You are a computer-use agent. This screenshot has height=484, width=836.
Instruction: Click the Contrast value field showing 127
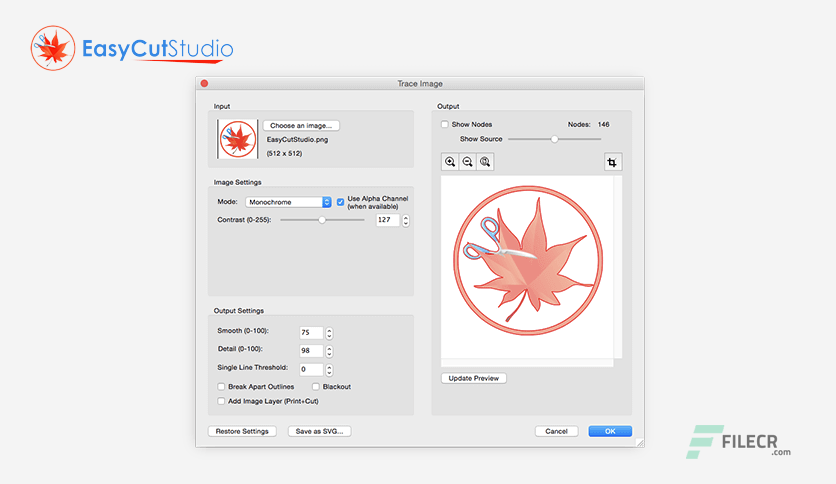point(388,220)
